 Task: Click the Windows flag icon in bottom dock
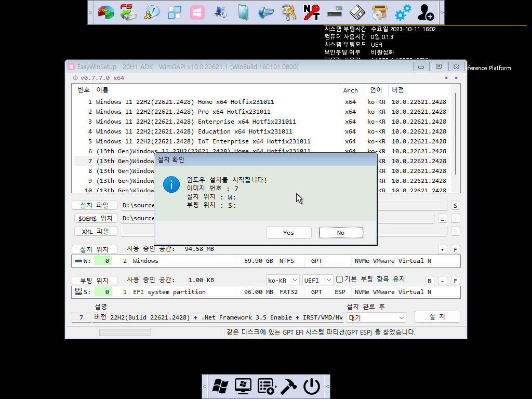tap(220, 387)
